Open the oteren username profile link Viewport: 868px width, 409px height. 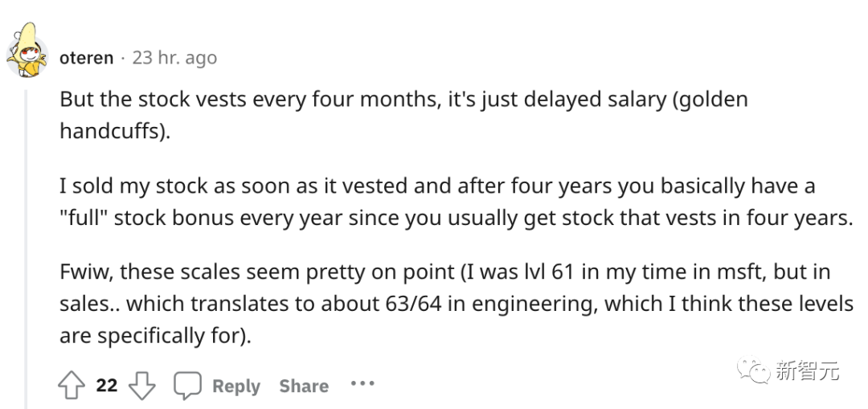(86, 58)
